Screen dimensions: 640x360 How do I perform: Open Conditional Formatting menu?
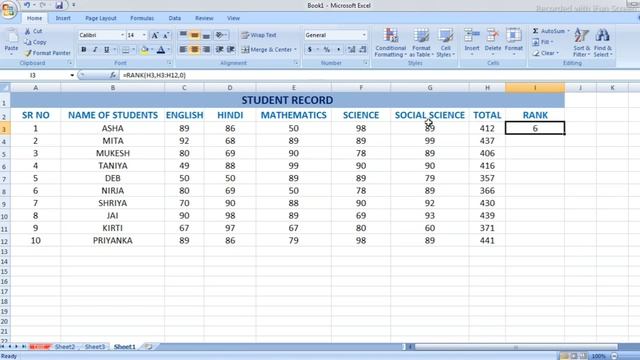point(390,42)
